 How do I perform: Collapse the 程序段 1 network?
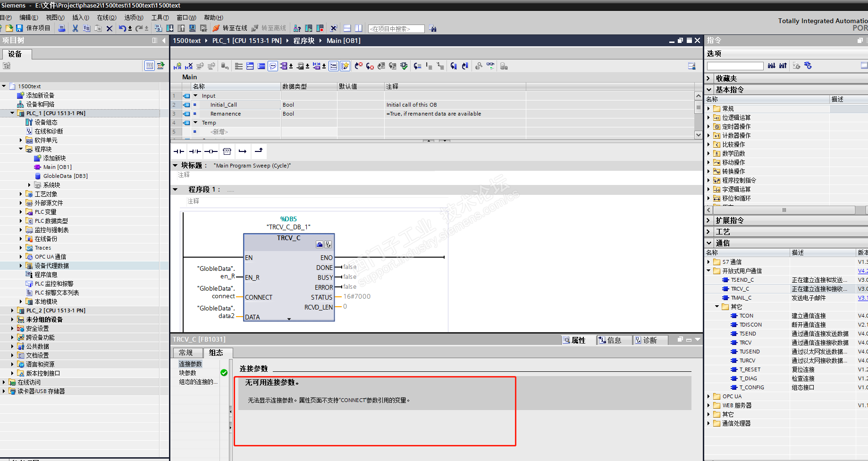(x=175, y=190)
